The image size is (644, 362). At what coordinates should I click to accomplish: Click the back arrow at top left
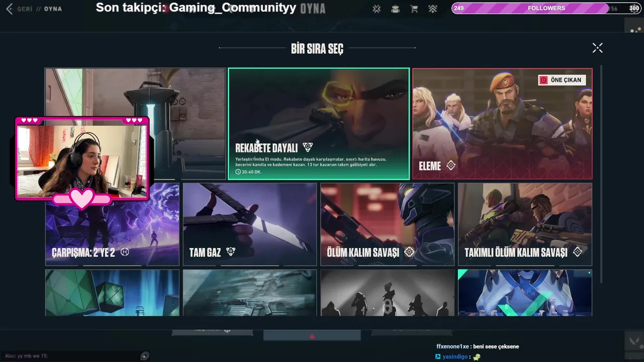[9, 9]
